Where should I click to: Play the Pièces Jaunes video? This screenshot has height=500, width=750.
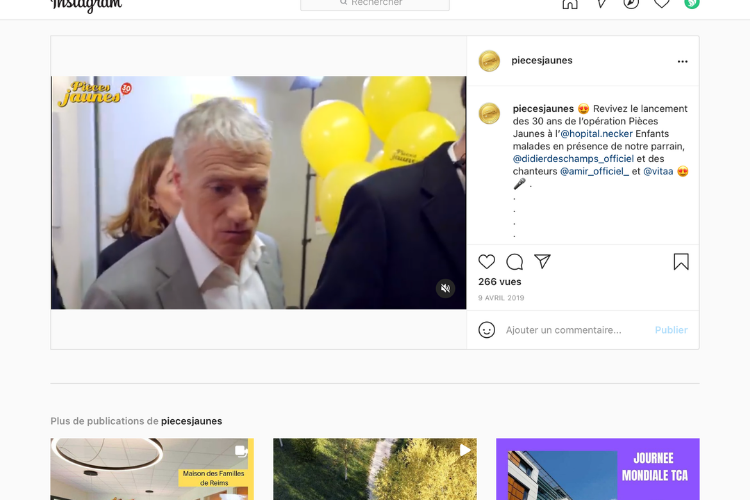pyautogui.click(x=258, y=192)
